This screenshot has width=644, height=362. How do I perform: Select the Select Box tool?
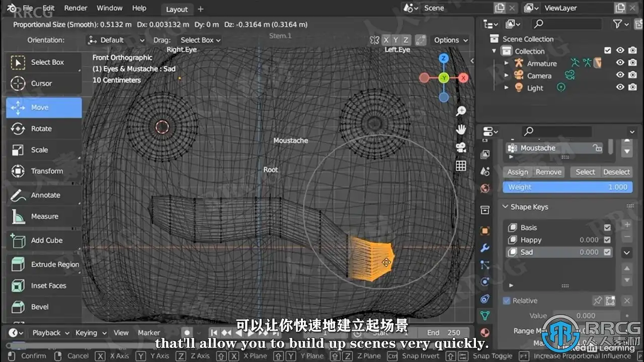tap(44, 62)
